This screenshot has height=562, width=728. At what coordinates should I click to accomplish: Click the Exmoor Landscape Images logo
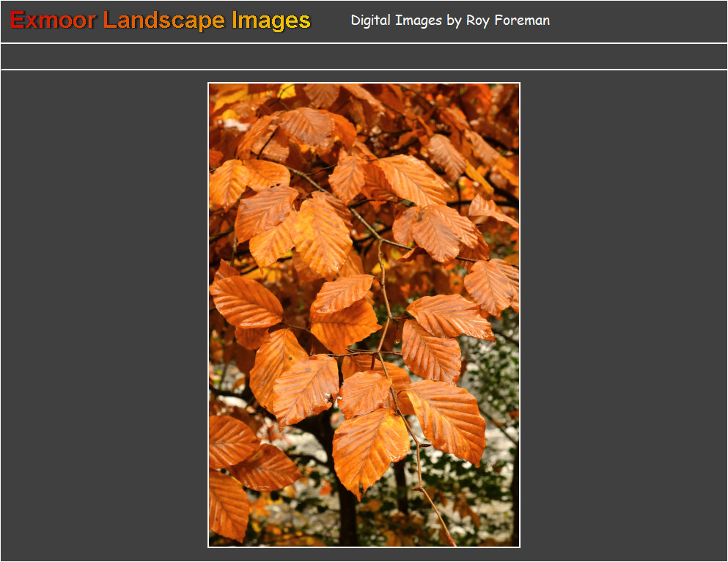161,21
